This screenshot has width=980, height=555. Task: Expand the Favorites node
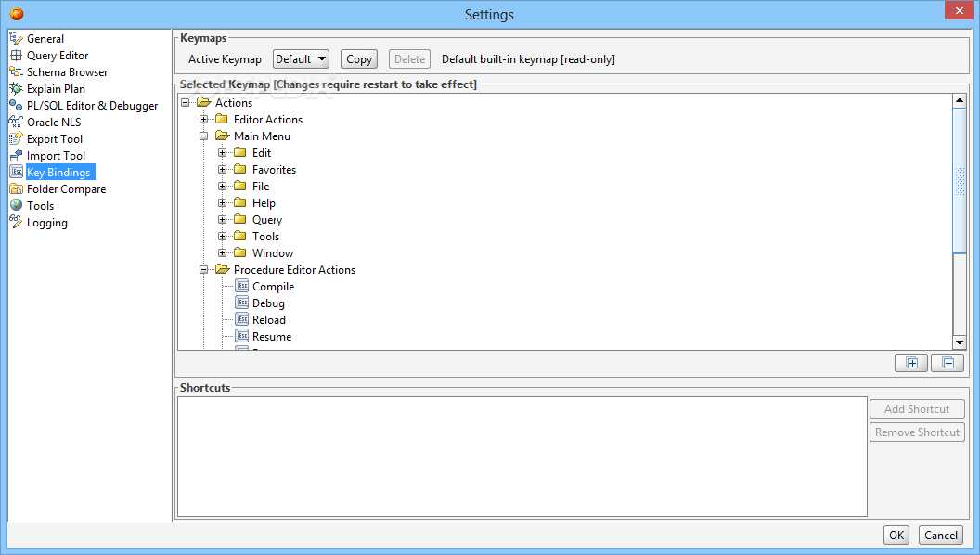click(x=222, y=169)
